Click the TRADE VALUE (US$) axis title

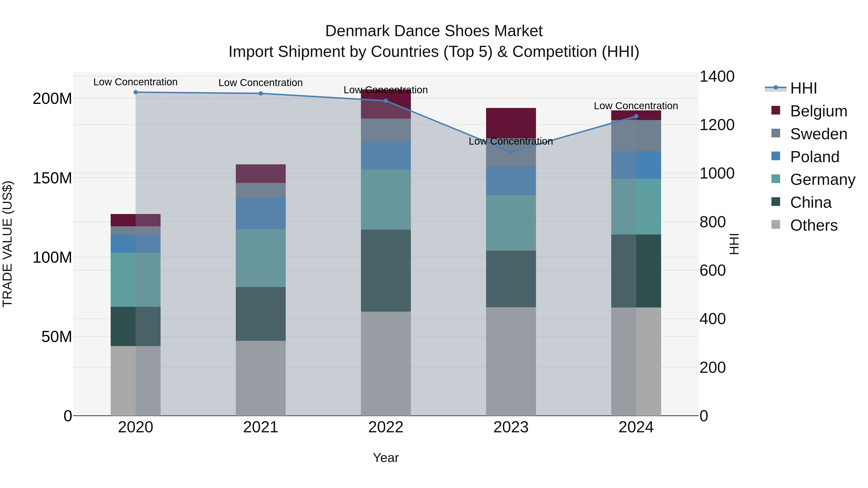click(x=7, y=244)
